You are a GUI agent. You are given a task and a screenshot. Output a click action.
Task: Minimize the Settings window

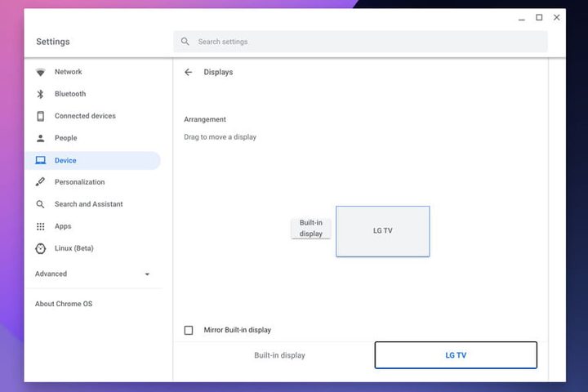click(x=522, y=18)
